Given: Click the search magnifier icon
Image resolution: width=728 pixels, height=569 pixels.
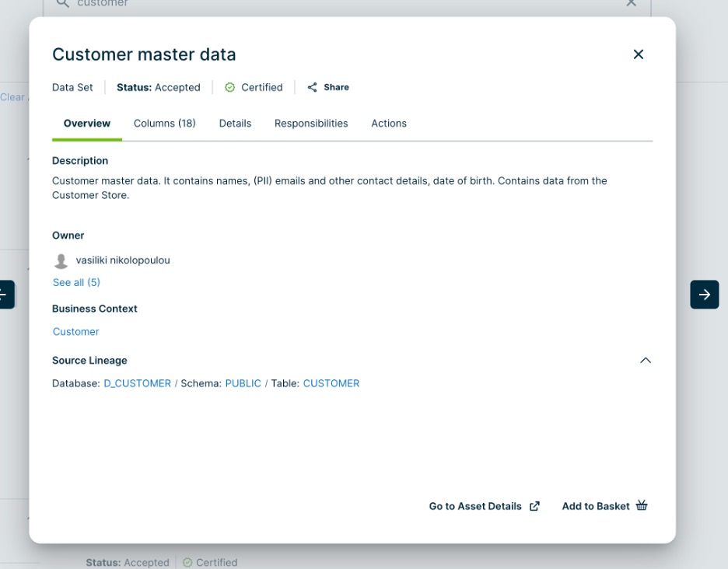Looking at the screenshot, I should pyautogui.click(x=63, y=4).
